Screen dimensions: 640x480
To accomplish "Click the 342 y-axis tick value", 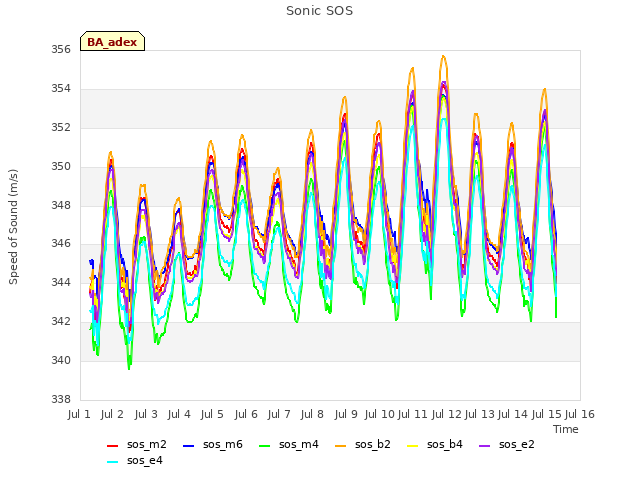I will coord(61,321).
